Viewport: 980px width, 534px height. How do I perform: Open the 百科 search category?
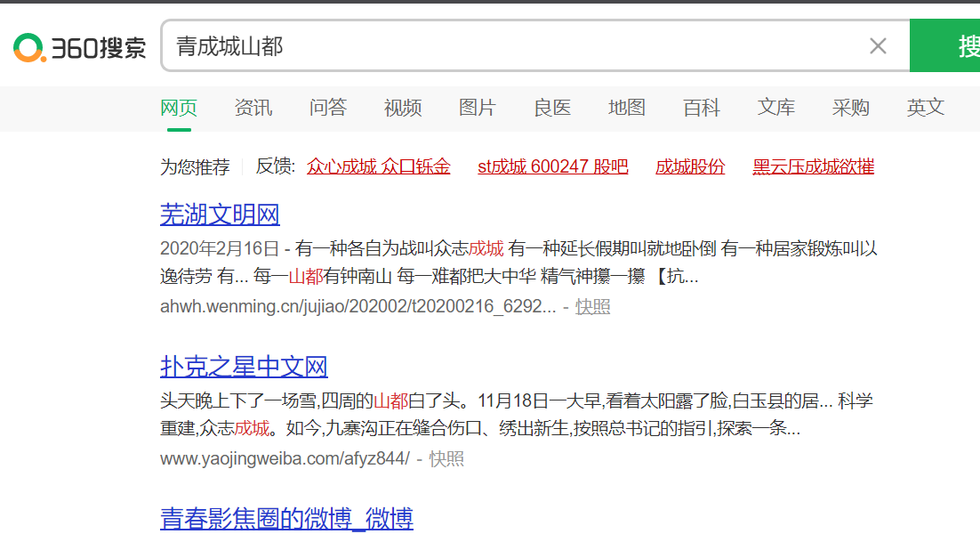pos(701,108)
